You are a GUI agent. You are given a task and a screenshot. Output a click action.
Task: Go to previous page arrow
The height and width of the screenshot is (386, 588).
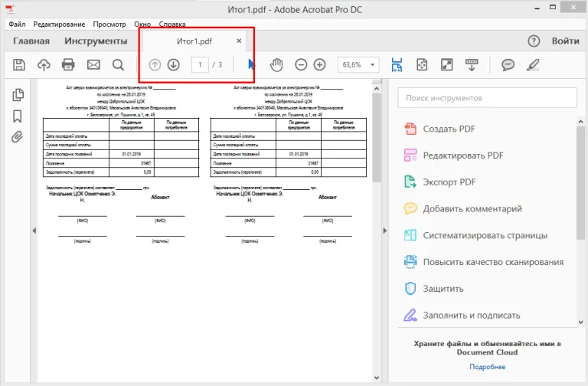[155, 65]
